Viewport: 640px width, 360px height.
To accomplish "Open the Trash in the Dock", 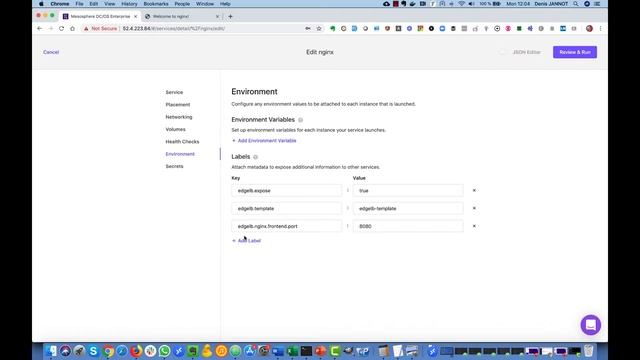I will (588, 351).
